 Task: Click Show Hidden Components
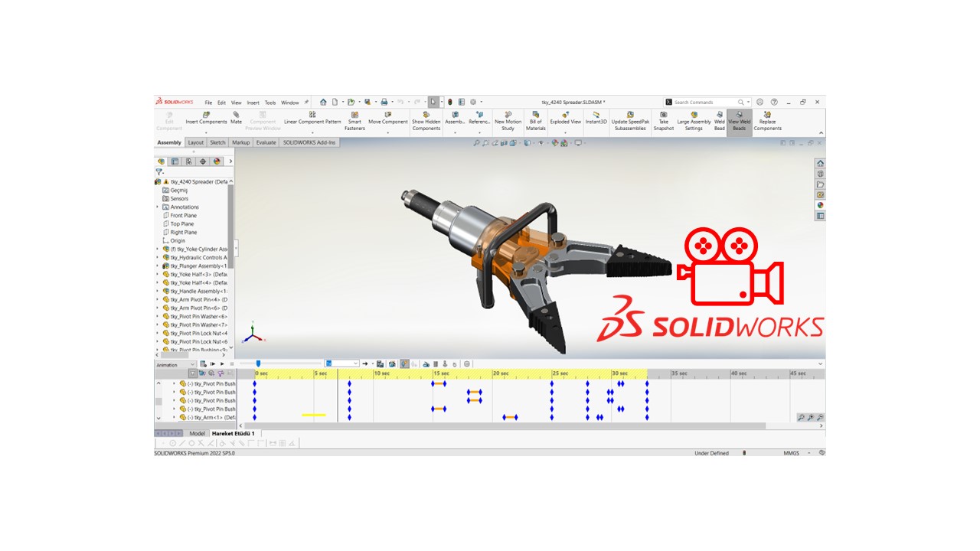click(x=426, y=121)
